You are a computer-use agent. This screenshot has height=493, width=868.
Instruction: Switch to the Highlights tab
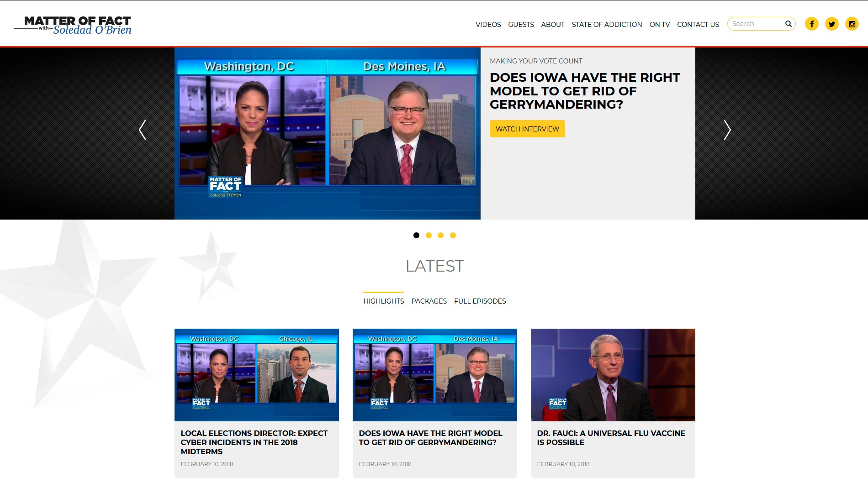pos(383,301)
